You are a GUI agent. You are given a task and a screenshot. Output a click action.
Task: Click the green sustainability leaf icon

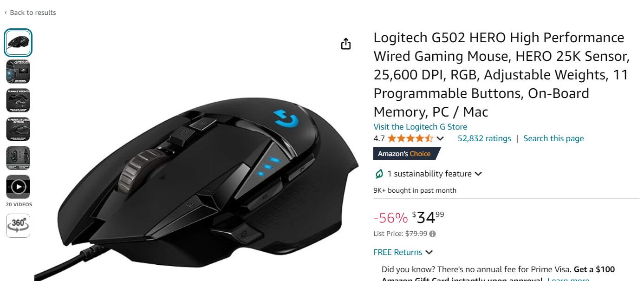pos(379,174)
